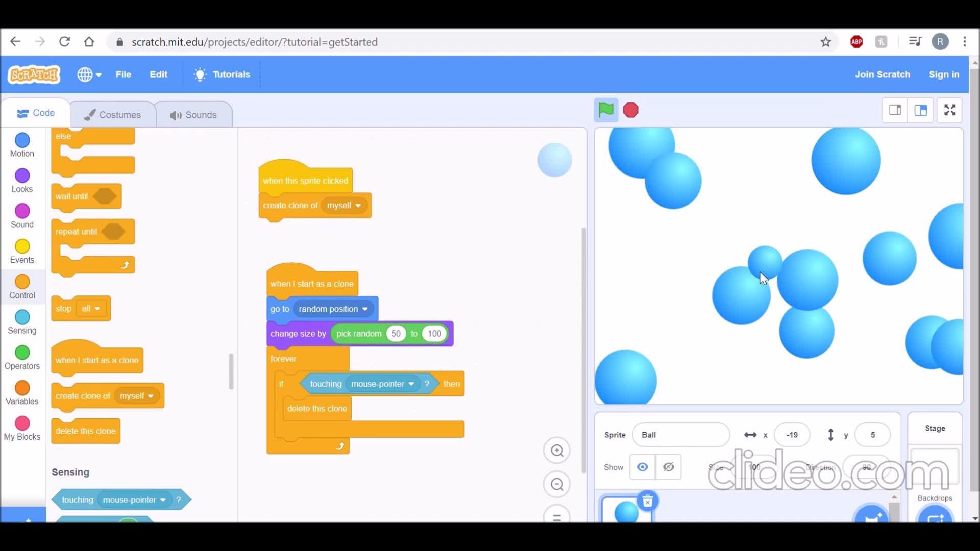
Task: Click the green flag to run
Action: coord(606,110)
